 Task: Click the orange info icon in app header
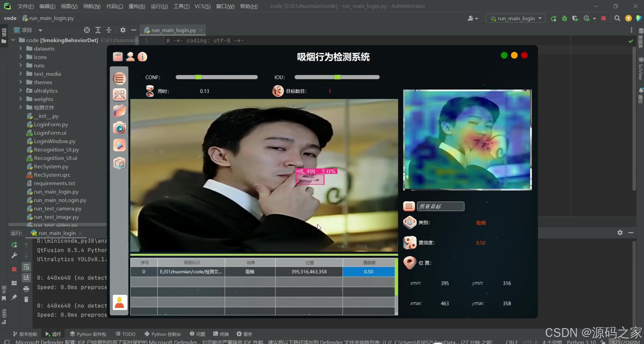142,57
